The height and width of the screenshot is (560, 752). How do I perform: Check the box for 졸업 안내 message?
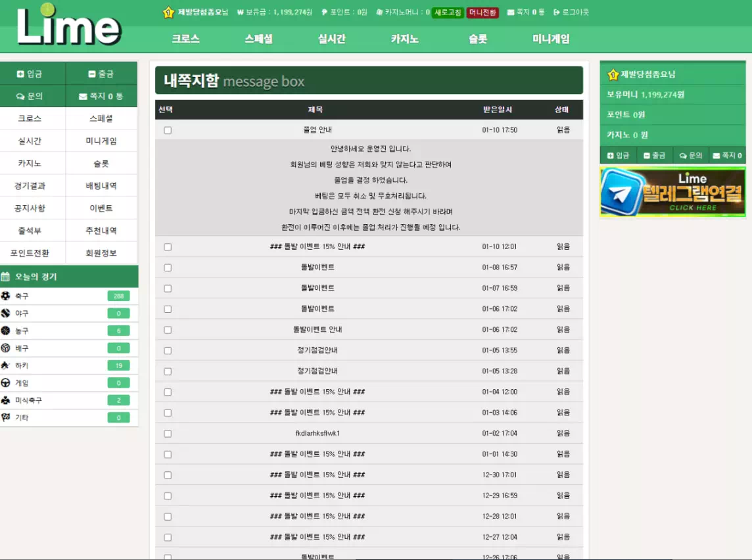pos(168,130)
